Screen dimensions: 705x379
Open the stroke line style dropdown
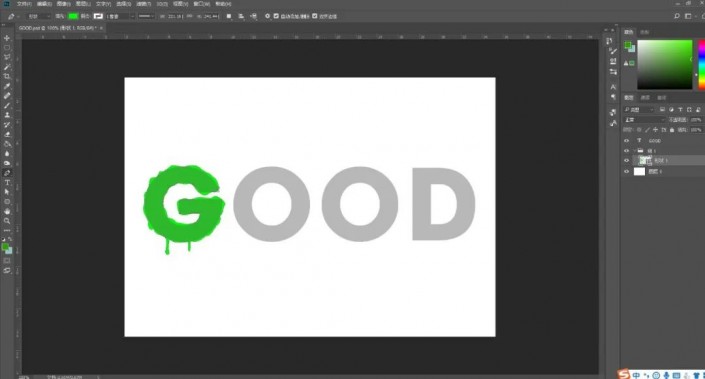pos(146,16)
